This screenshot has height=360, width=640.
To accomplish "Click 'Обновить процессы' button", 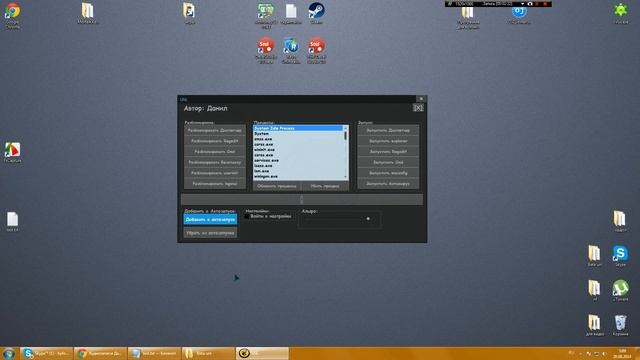I will pyautogui.click(x=277, y=186).
